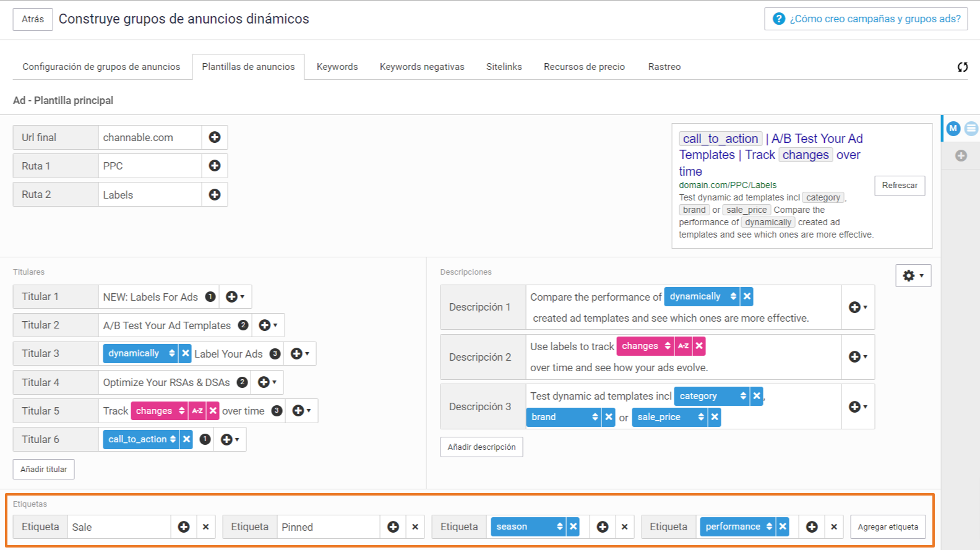
Task: Remove the season tag from etiqueta
Action: (x=574, y=526)
